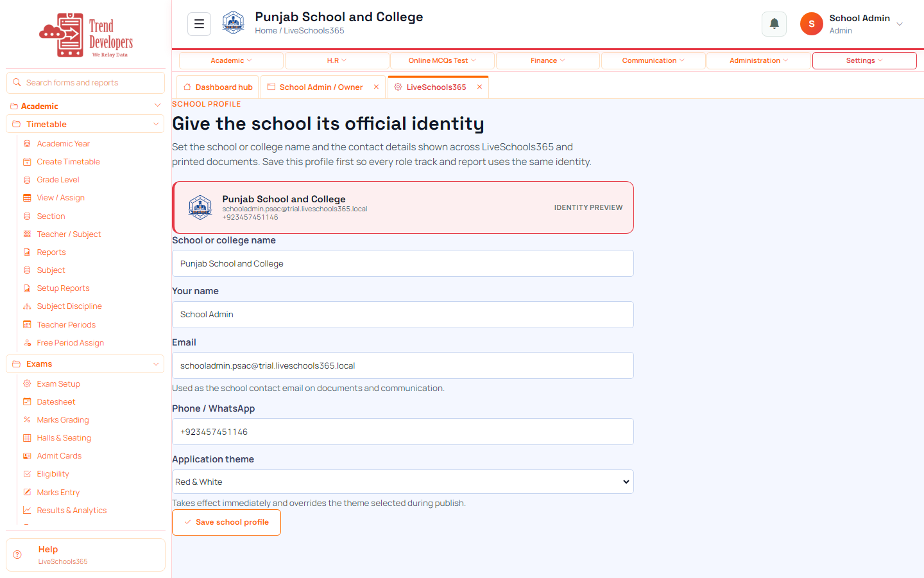Viewport: 924px width, 578px height.
Task: Close the LiveSchools365 tab
Action: [x=479, y=87]
